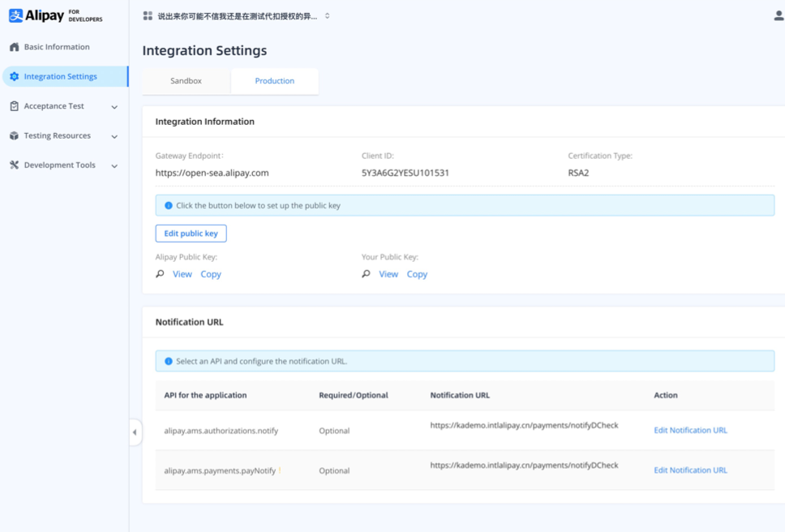The height and width of the screenshot is (532, 785).
Task: Expand the Testing Resources menu
Action: pos(114,135)
